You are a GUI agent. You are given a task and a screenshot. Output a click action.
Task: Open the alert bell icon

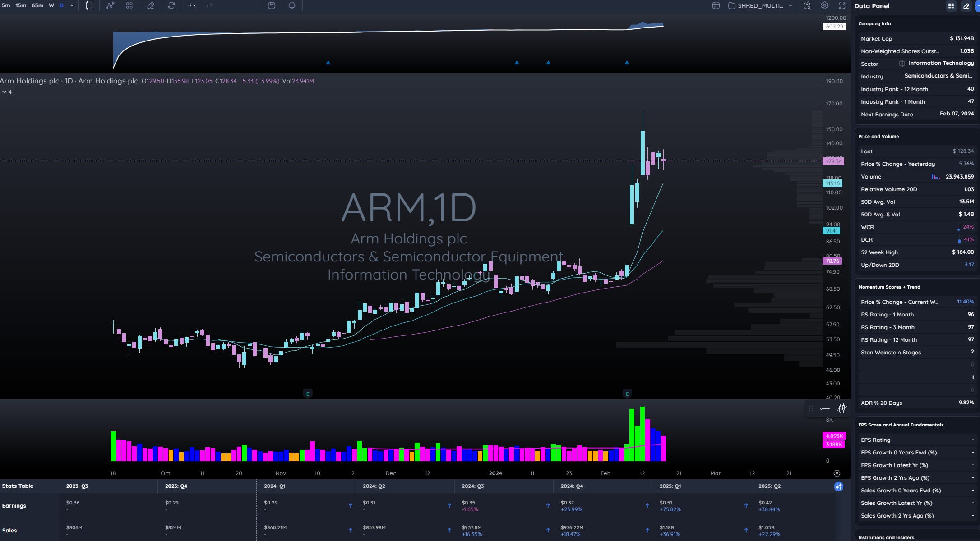tap(292, 5)
